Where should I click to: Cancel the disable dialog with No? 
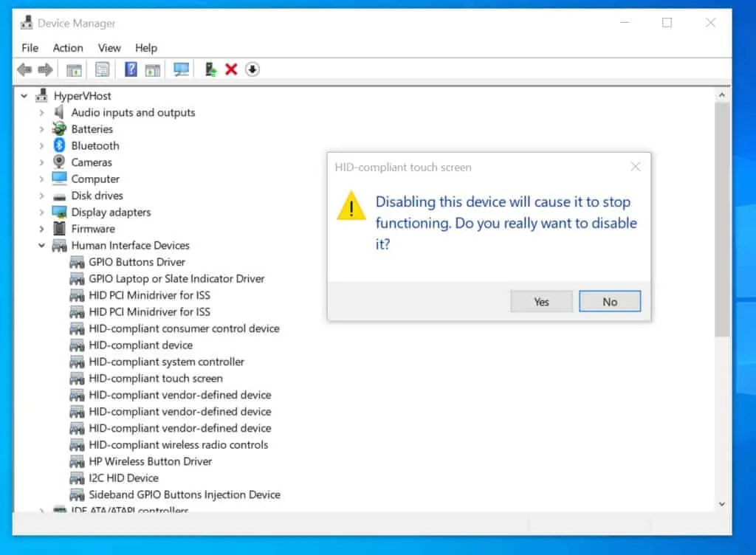coord(610,302)
